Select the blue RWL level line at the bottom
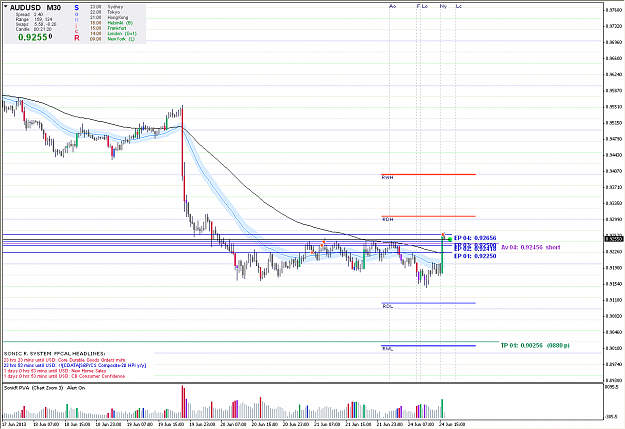 point(428,346)
